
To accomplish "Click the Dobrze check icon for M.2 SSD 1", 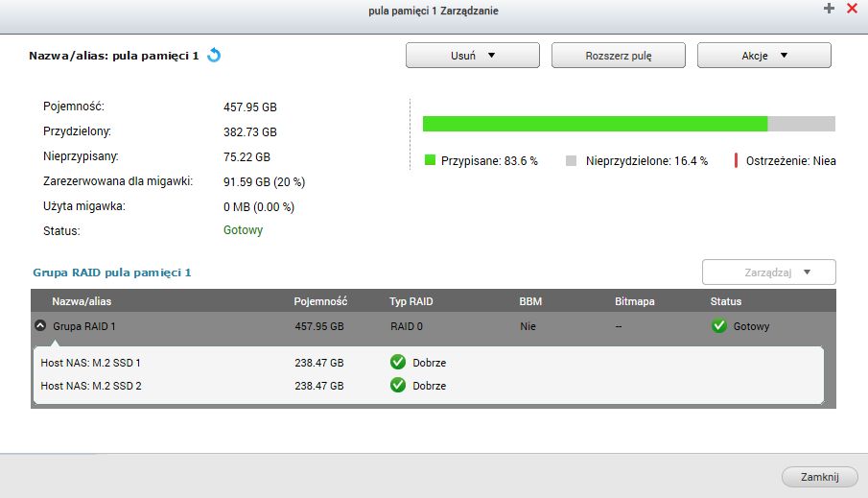I will coord(397,363).
